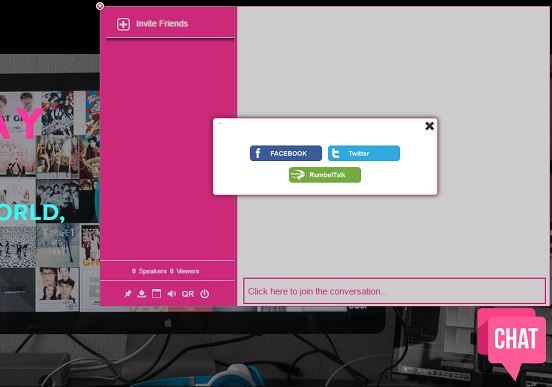Viewport: 552px width, 387px height.
Task: Click the join the conversation input field
Action: click(394, 291)
